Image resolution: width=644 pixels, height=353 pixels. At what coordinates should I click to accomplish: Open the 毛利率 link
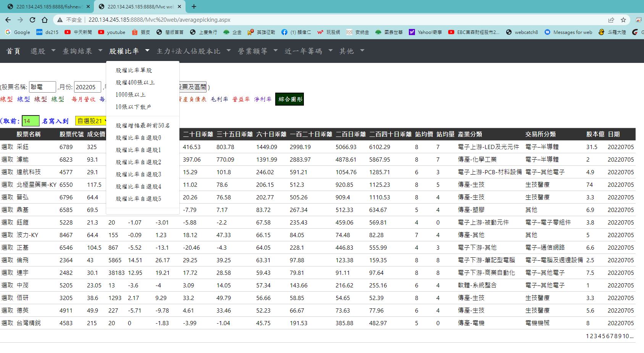(220, 99)
